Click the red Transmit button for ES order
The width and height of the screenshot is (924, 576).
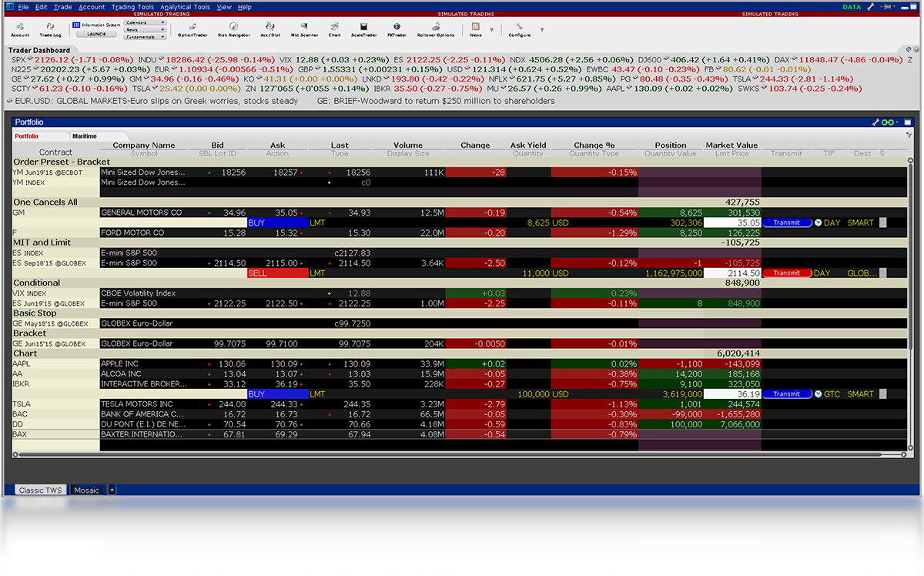pos(786,273)
